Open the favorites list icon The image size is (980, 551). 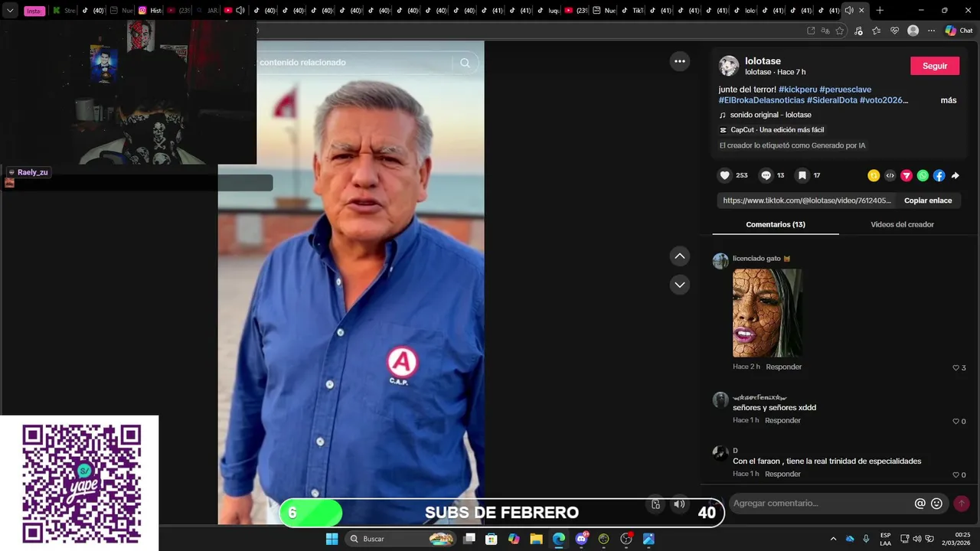click(x=877, y=31)
